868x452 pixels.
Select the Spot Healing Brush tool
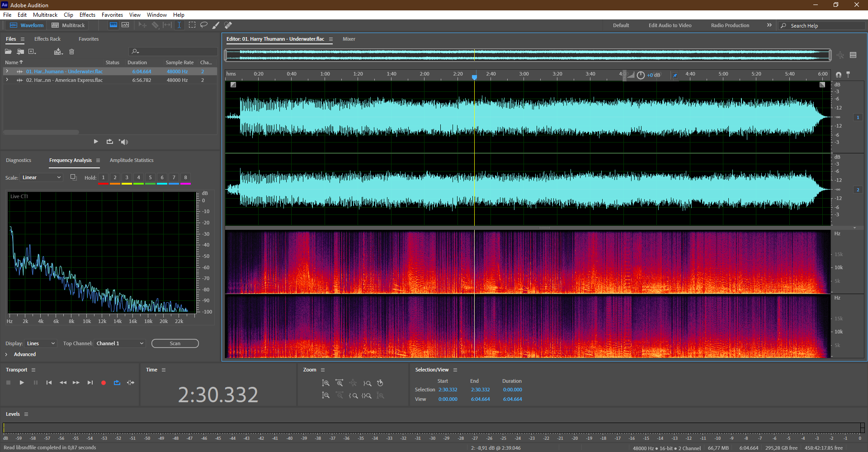pos(228,25)
